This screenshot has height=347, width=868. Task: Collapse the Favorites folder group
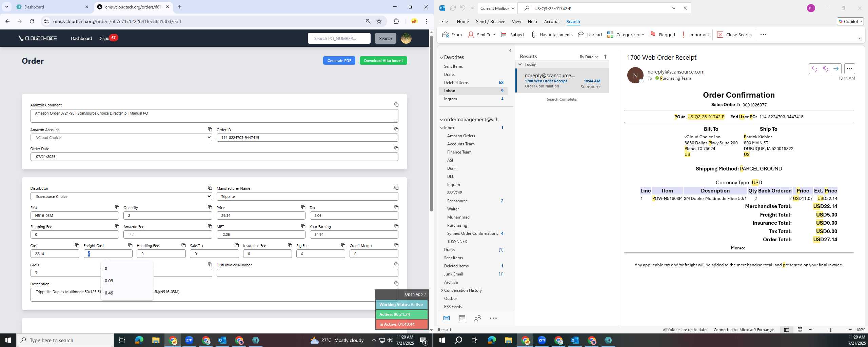[x=442, y=57]
